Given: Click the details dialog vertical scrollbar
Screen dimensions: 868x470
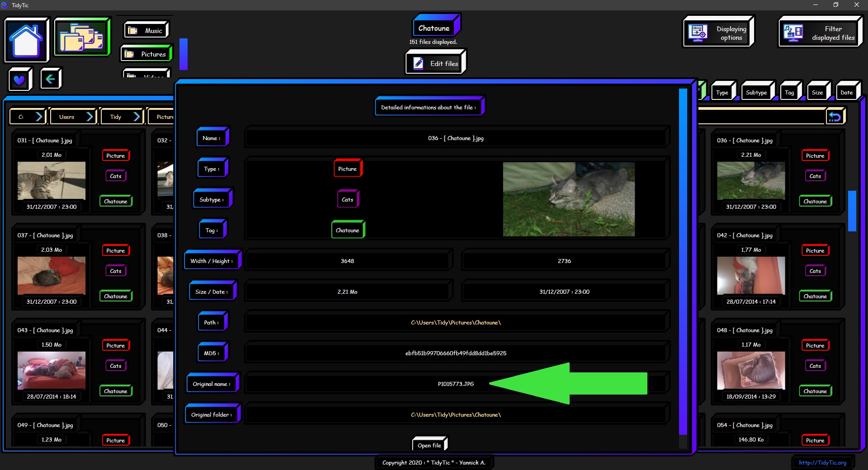Looking at the screenshot, I should pyautogui.click(x=683, y=261).
